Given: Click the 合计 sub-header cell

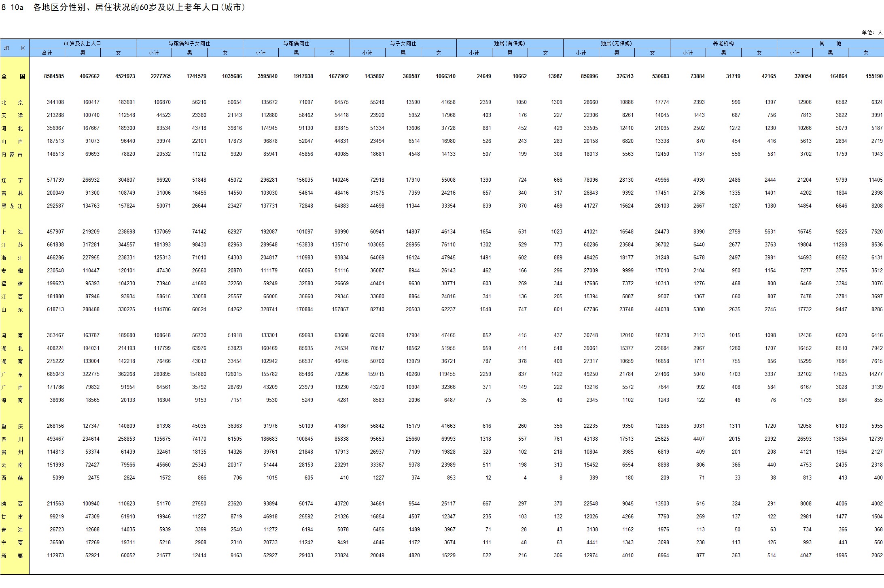Looking at the screenshot, I should 47,53.
